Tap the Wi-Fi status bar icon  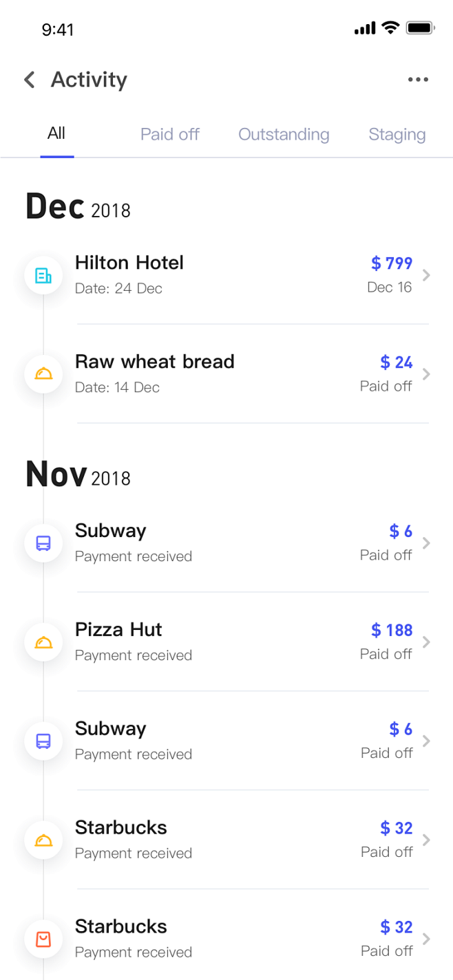[x=391, y=28]
